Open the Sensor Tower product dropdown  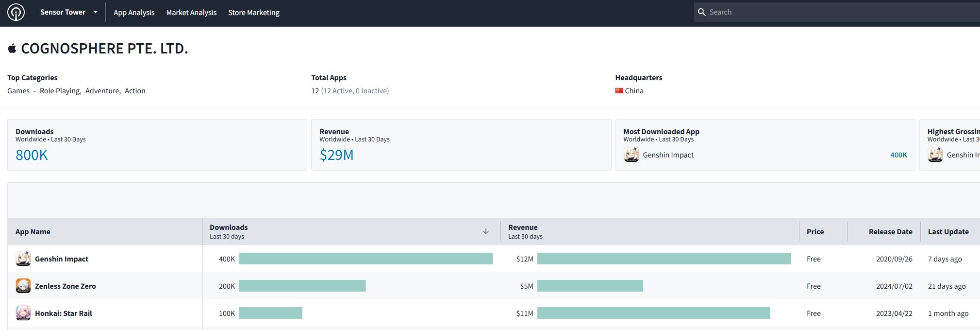pyautogui.click(x=68, y=12)
